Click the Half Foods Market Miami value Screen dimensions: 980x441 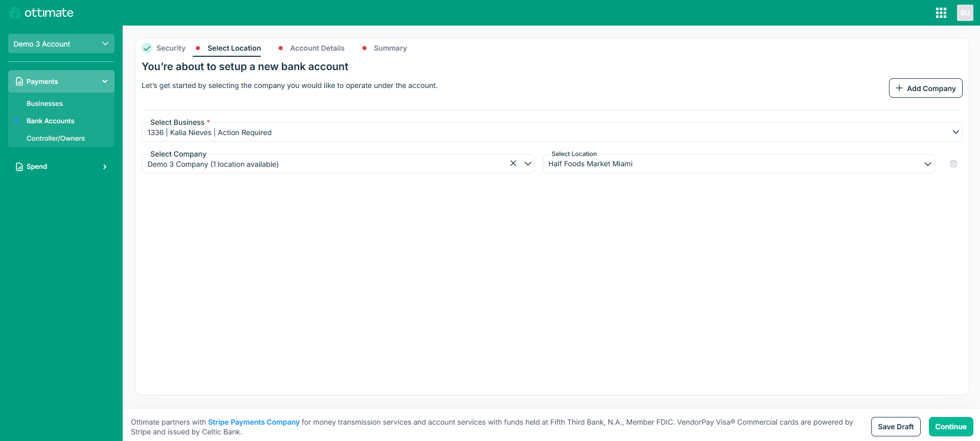pos(590,164)
